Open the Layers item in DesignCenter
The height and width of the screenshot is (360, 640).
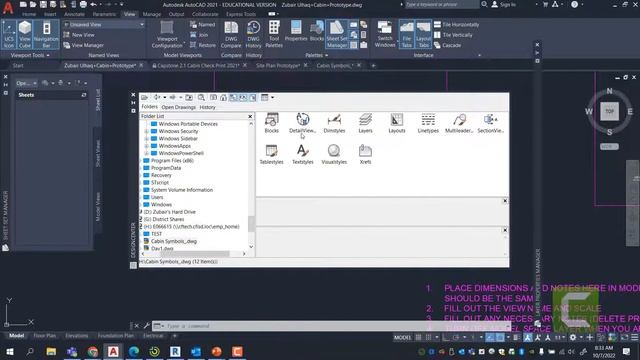[x=365, y=123]
